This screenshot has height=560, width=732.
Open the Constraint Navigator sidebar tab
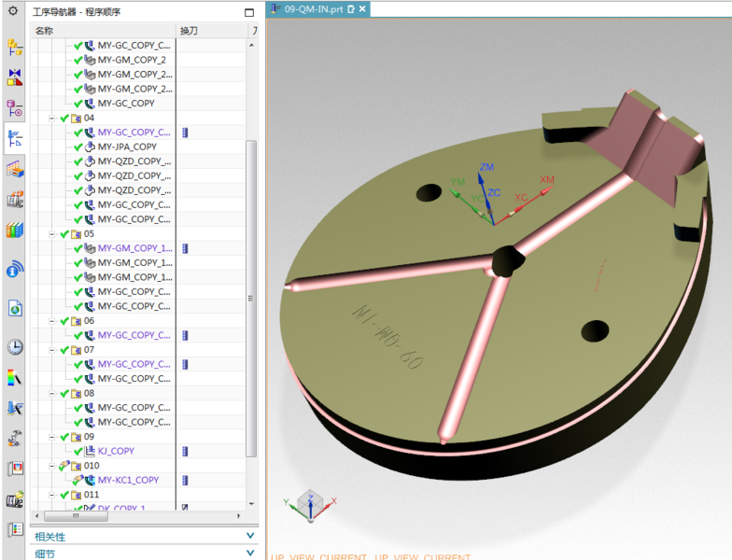point(15,76)
